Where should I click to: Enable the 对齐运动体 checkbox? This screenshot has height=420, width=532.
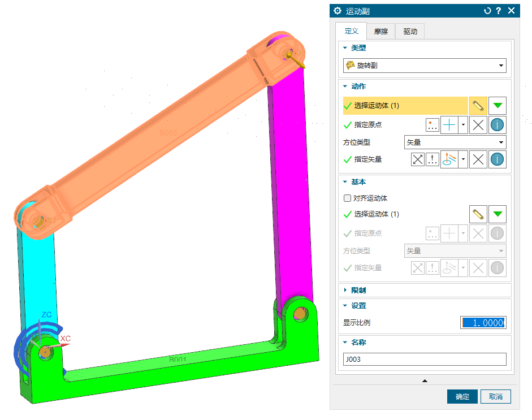[348, 198]
